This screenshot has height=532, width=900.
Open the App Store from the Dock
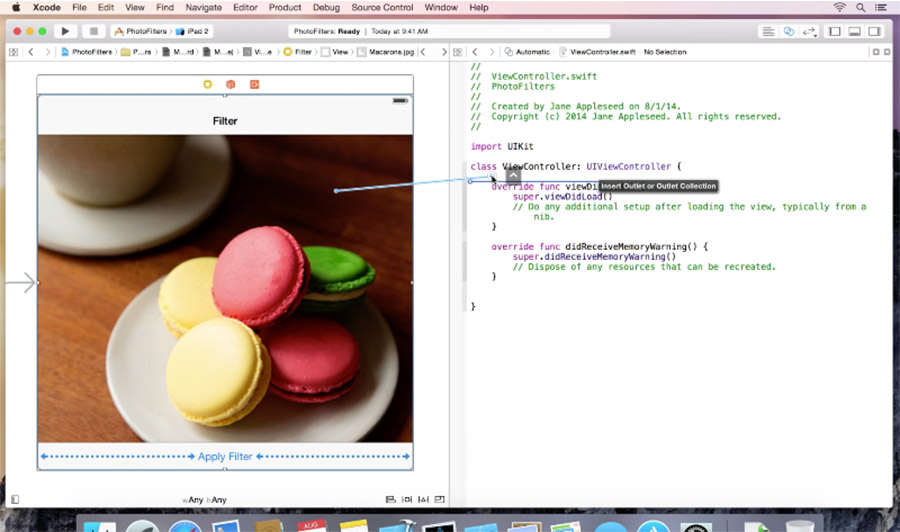[653, 526]
